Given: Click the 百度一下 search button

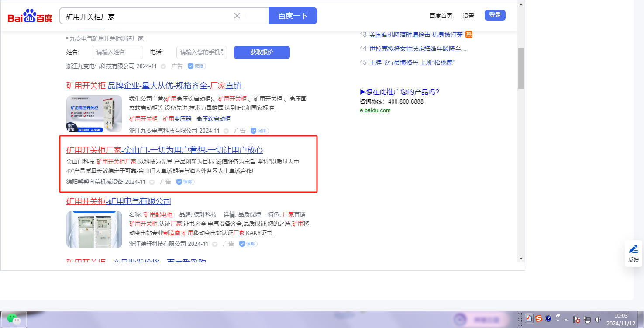Looking at the screenshot, I should (x=293, y=16).
